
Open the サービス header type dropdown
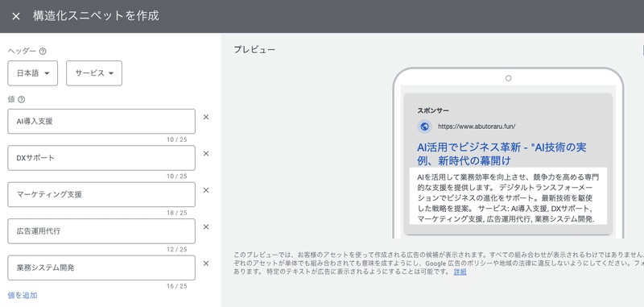[94, 73]
